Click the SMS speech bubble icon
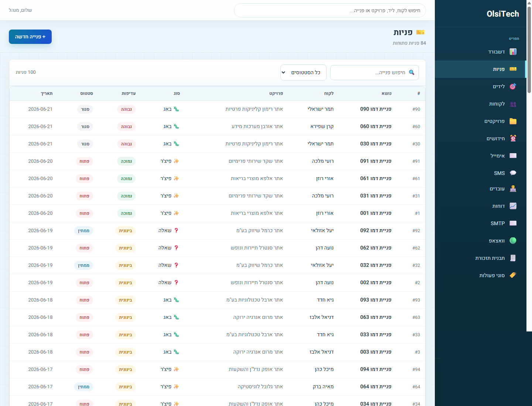This screenshot has height=406, width=532. (513, 173)
